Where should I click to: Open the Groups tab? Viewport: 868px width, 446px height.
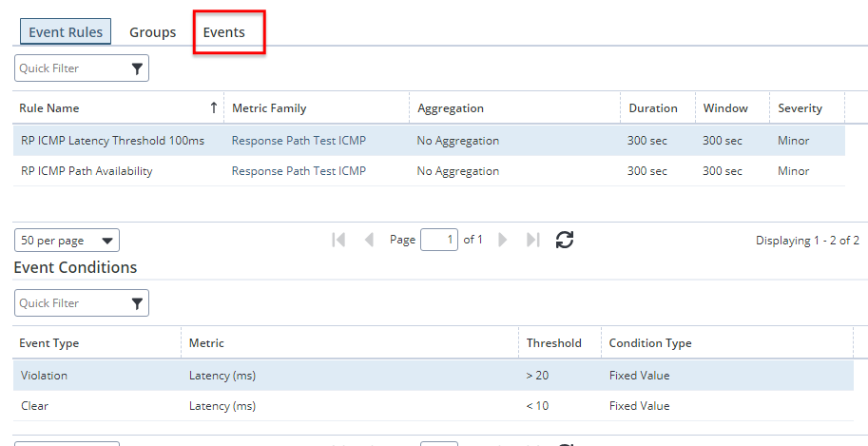153,32
